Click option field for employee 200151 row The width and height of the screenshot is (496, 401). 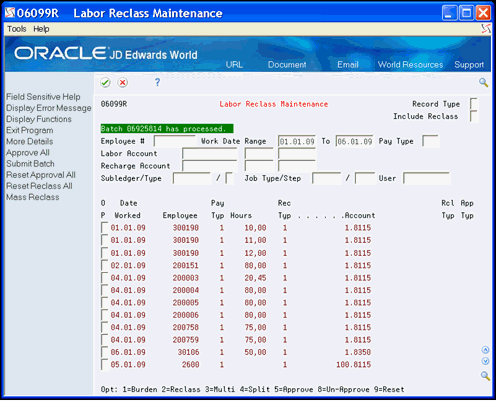105,265
